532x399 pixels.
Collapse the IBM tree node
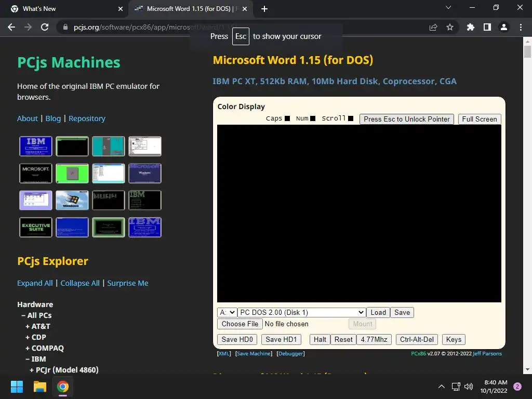click(36, 358)
